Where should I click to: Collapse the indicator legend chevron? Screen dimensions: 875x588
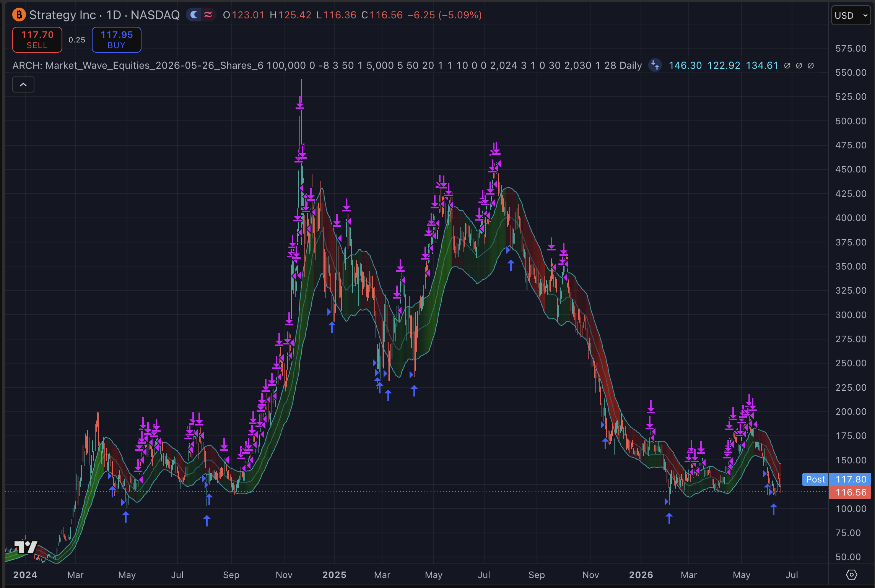[x=23, y=84]
